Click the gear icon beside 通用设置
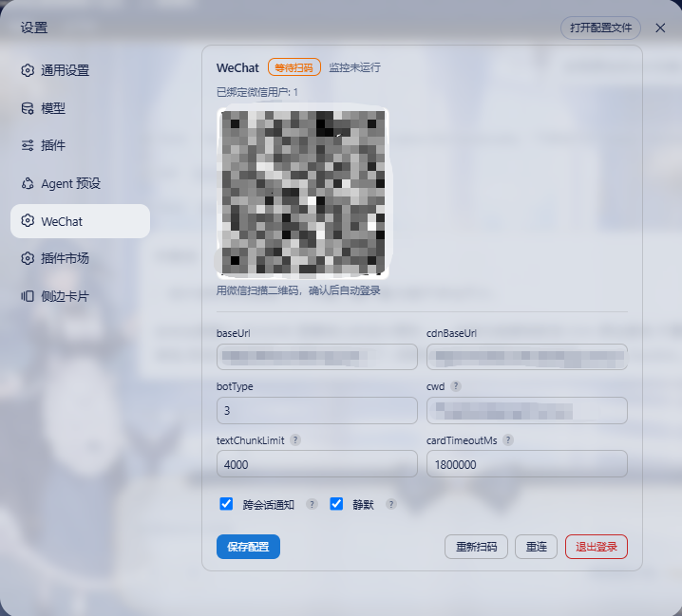This screenshot has height=616, width=682. tap(28, 70)
